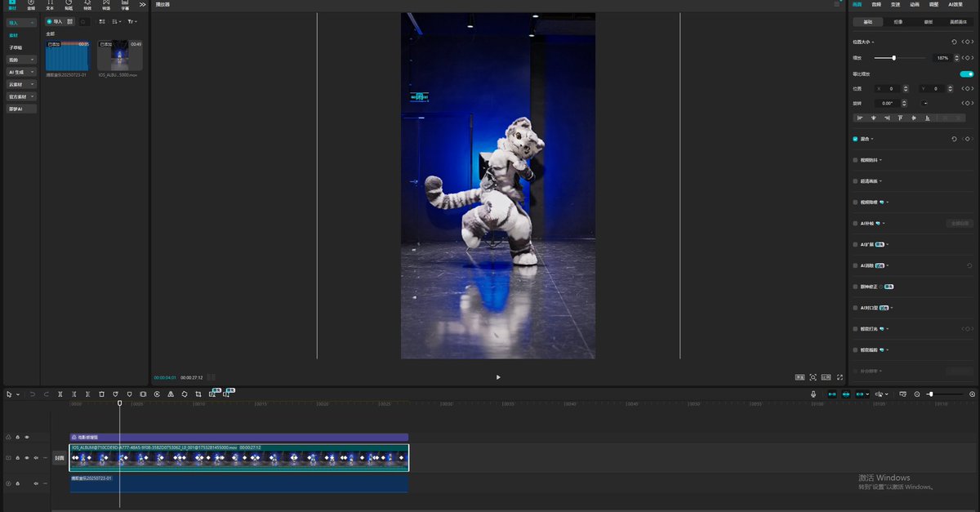Open the 转场 transitions library tab
This screenshot has height=512, width=980.
click(x=106, y=5)
